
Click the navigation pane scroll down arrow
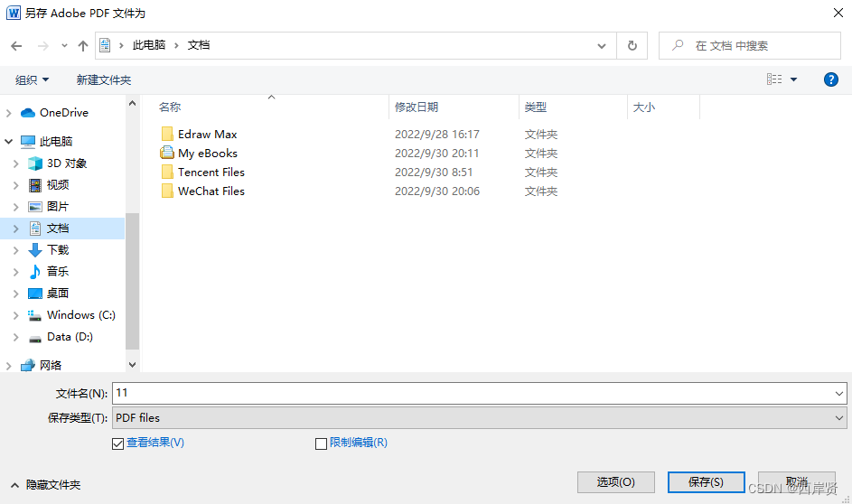[x=132, y=365]
